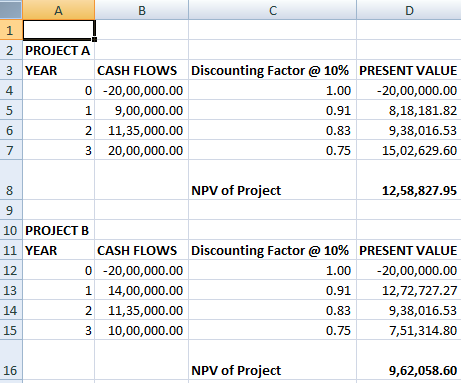The width and height of the screenshot is (461, 383).
Task: Select cash flow -20,00,000.00 in row 12, column B
Action: 142,270
